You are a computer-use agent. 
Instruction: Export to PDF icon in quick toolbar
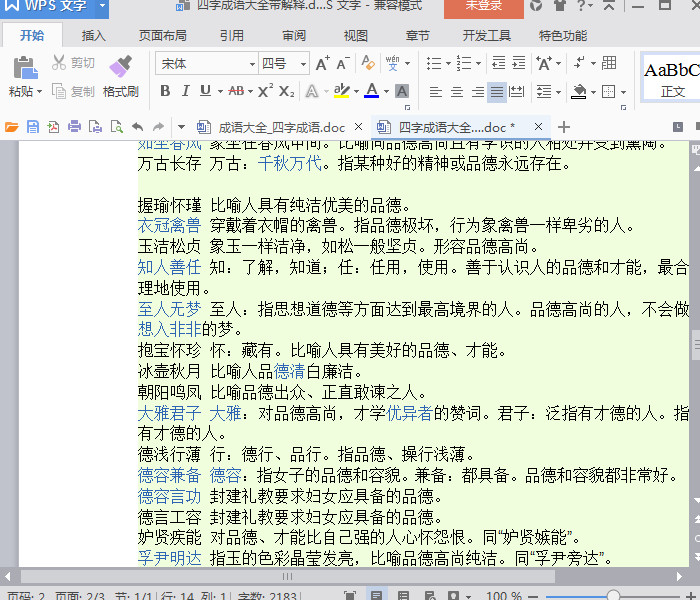point(53,127)
